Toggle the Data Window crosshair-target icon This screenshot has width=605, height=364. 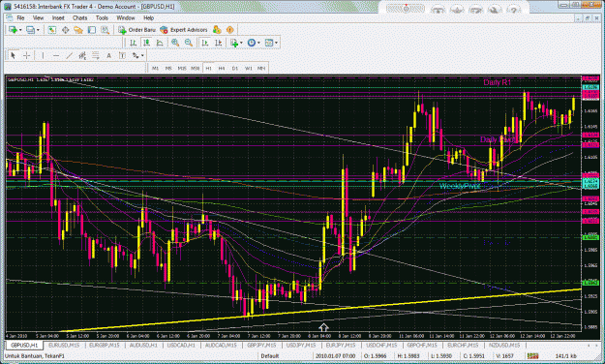pos(65,30)
